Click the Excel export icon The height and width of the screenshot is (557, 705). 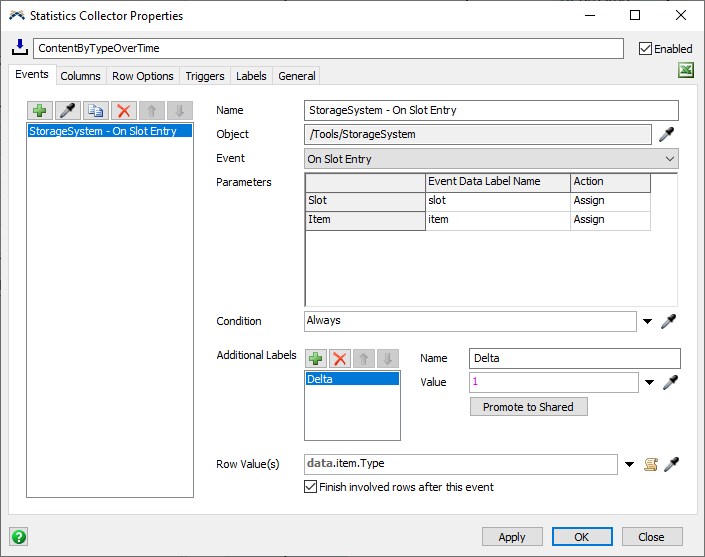click(x=686, y=70)
